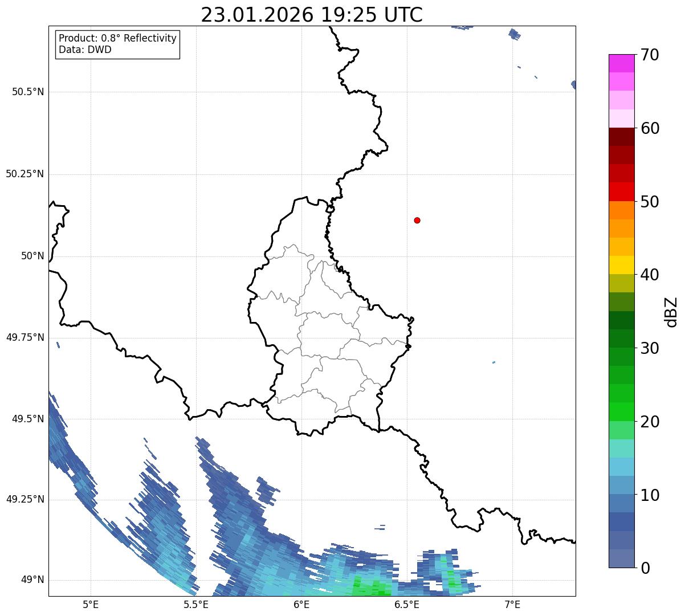Viewport: 685px width, 616px height.
Task: Click the slate blue bottom colorbar swatch
Action: [x=621, y=558]
